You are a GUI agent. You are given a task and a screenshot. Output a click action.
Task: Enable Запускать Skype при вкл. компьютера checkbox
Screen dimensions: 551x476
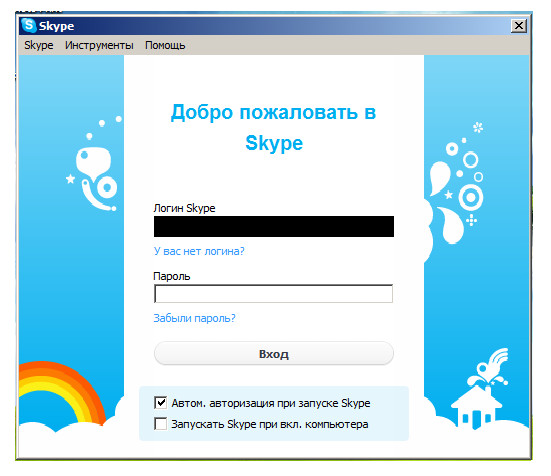click(161, 424)
